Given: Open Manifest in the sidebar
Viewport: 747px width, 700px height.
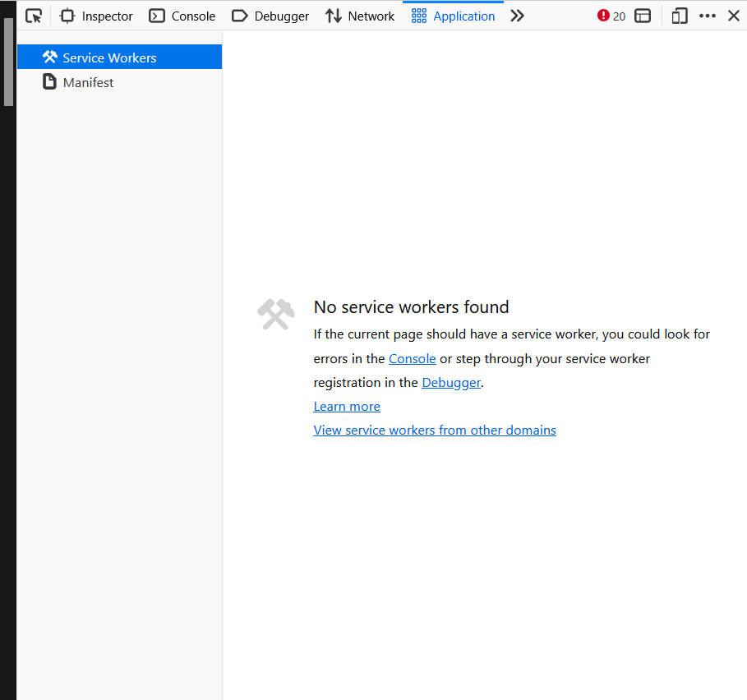Looking at the screenshot, I should 88,82.
